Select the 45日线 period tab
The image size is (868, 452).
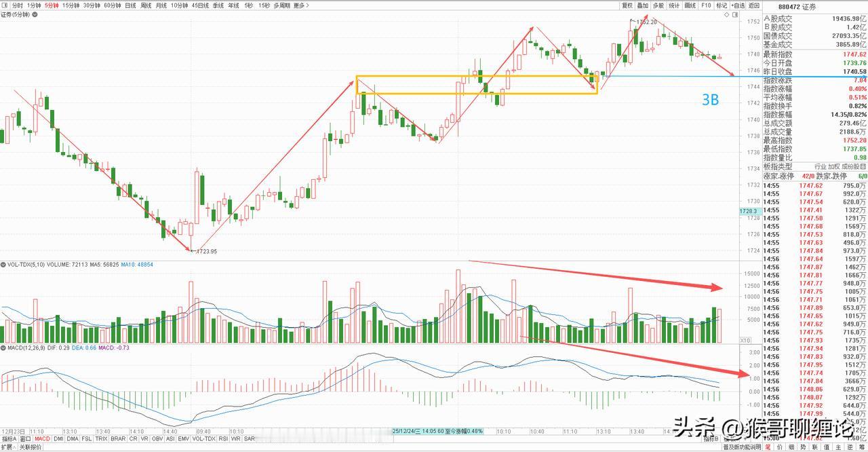[x=200, y=5]
